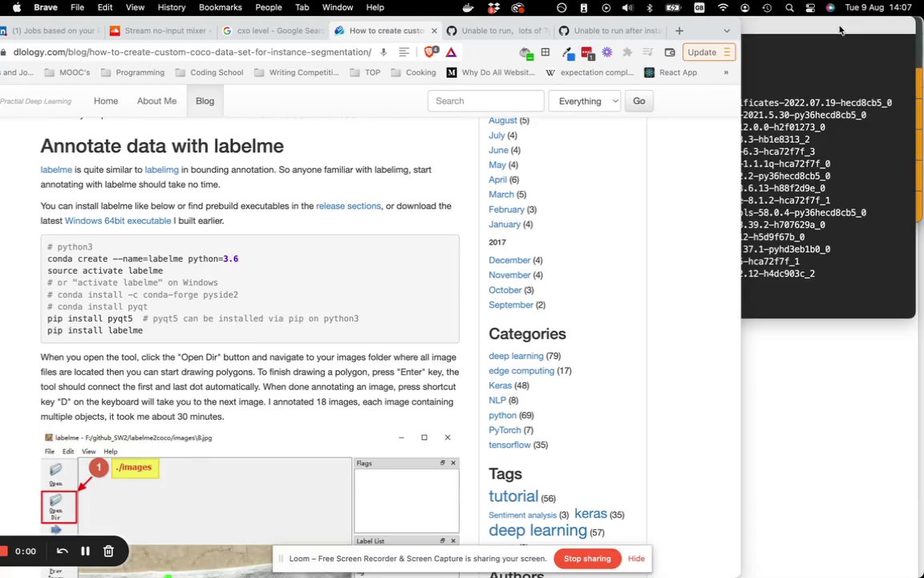Close the 'How to create custo' tab
Viewport: 924px width, 578px height.
pos(434,31)
